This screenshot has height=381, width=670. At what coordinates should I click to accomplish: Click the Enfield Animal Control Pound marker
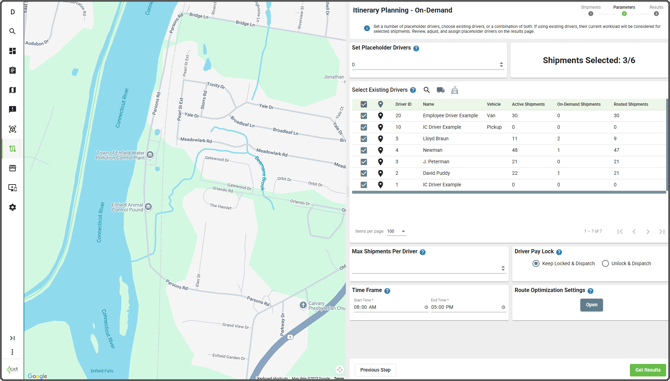coord(148,207)
